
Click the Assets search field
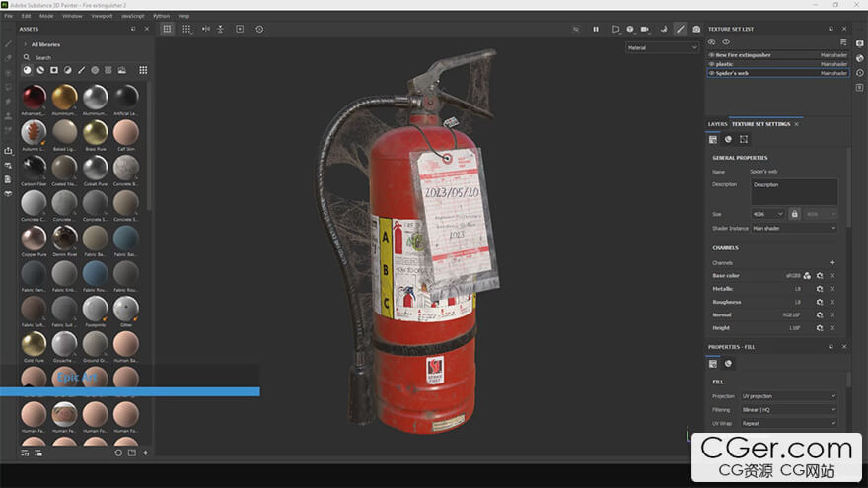(79, 58)
